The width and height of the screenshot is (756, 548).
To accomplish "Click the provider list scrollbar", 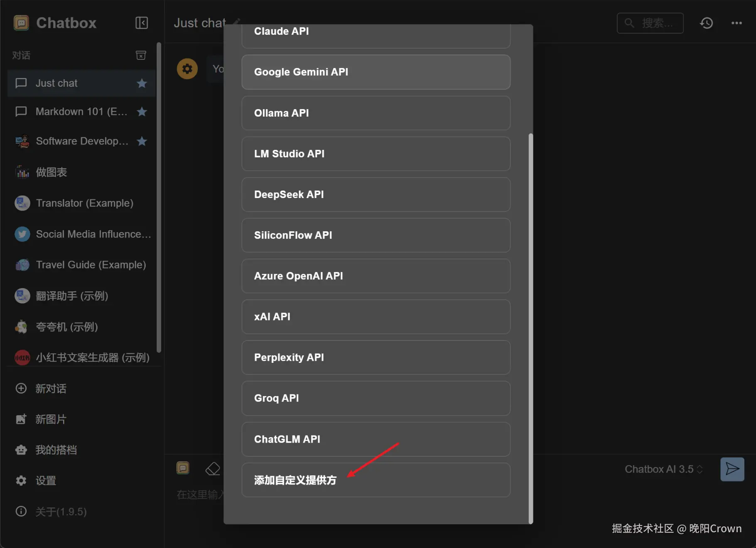I will (x=530, y=328).
